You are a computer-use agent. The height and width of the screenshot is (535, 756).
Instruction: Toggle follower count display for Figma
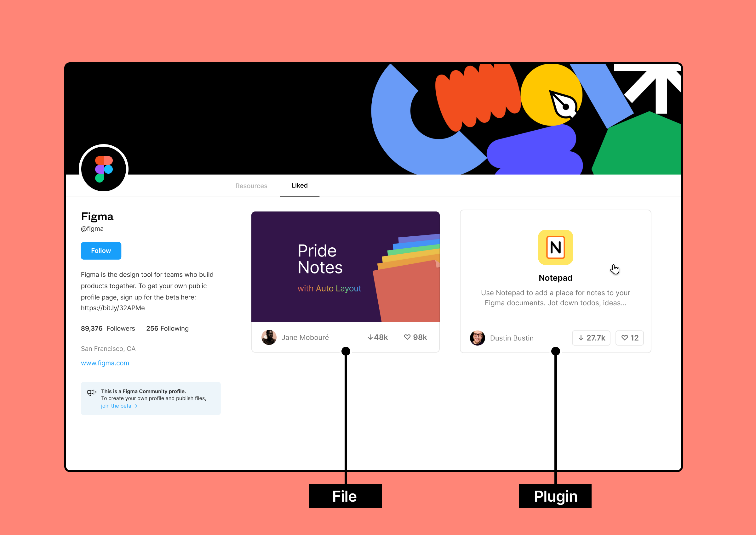(x=106, y=328)
